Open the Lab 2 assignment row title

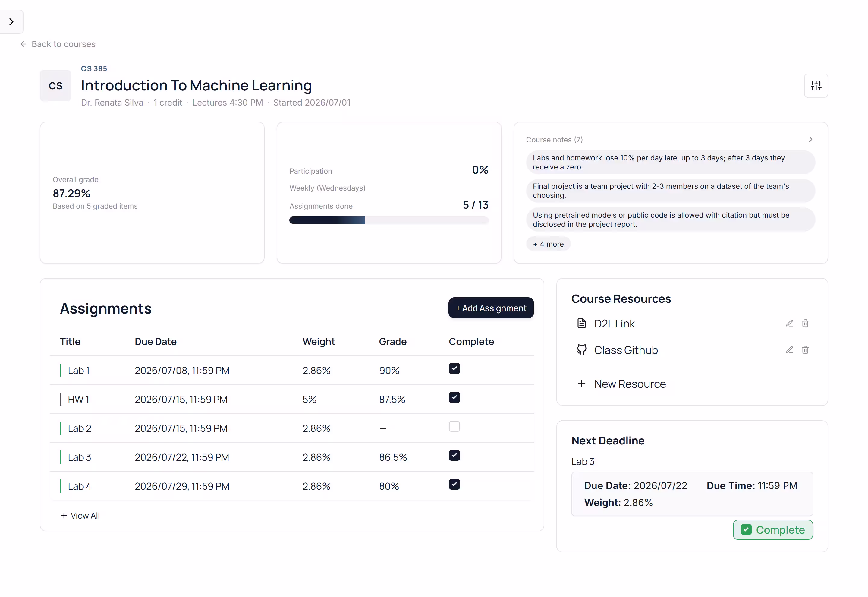80,428
